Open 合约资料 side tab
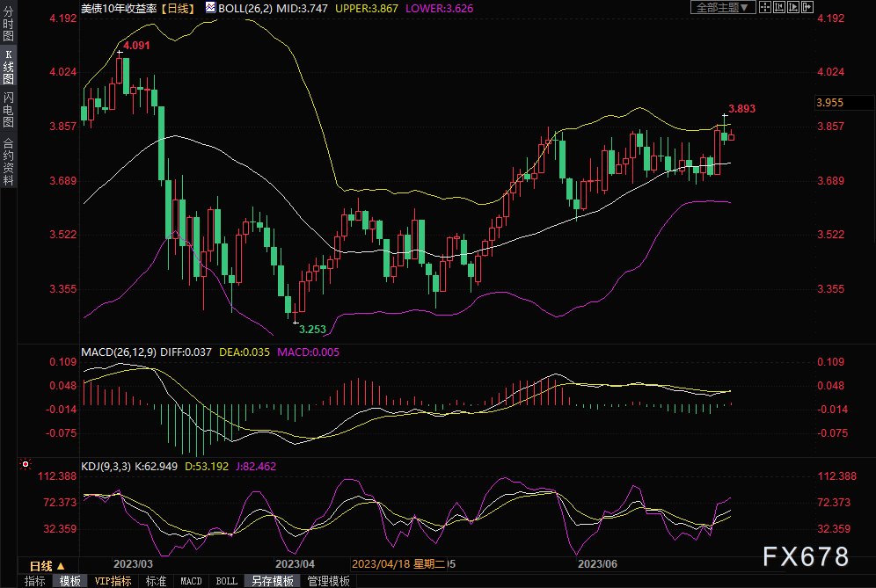Screen dimensions: 876x588 9,162
